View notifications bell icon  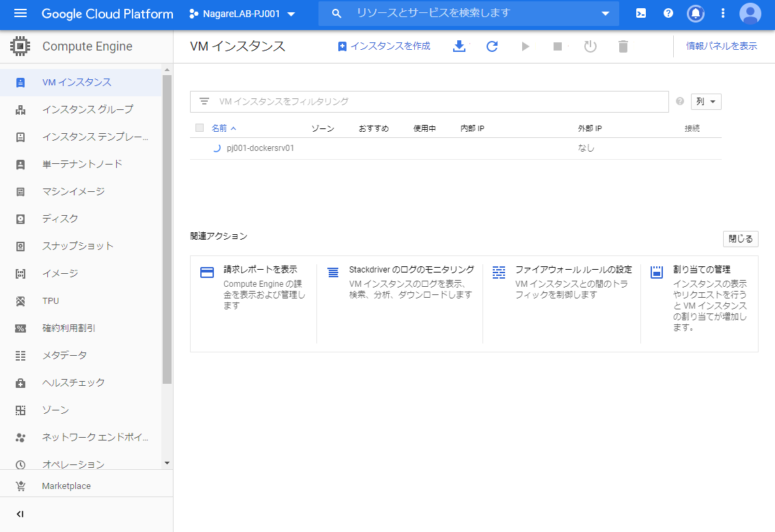point(696,14)
